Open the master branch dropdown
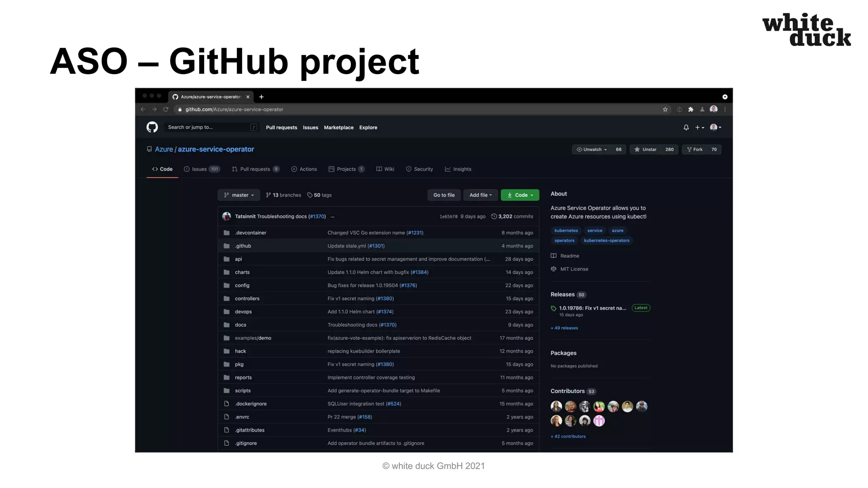The height and width of the screenshot is (488, 868). (239, 195)
